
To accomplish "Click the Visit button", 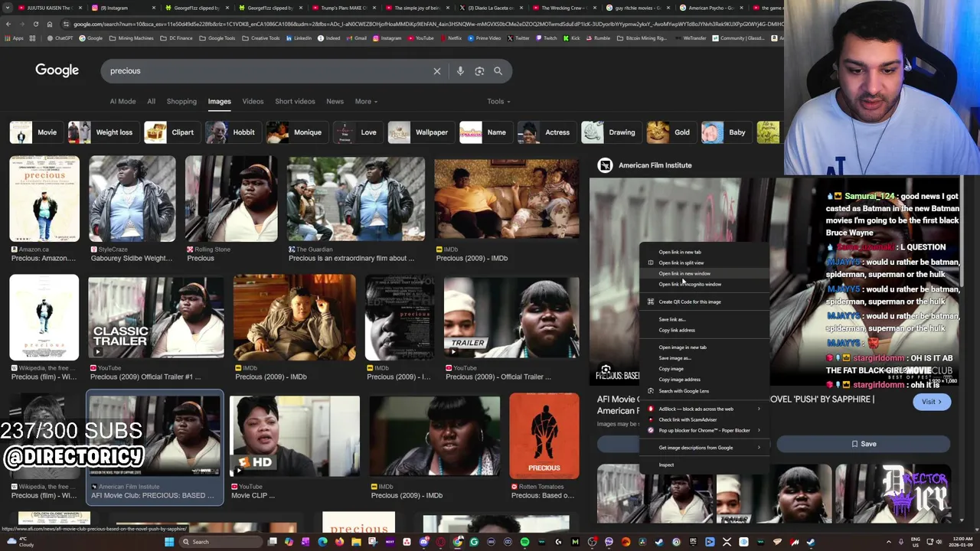I will (931, 402).
